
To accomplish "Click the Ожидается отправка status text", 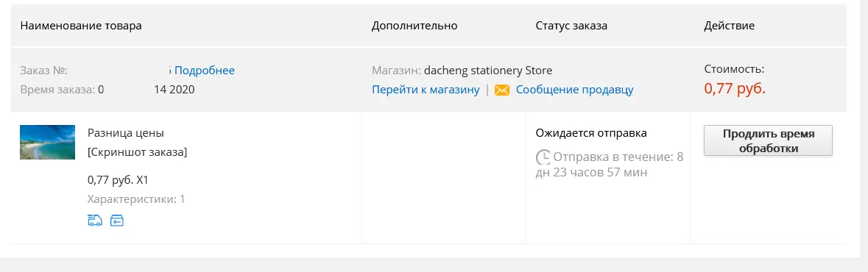I will point(591,133).
